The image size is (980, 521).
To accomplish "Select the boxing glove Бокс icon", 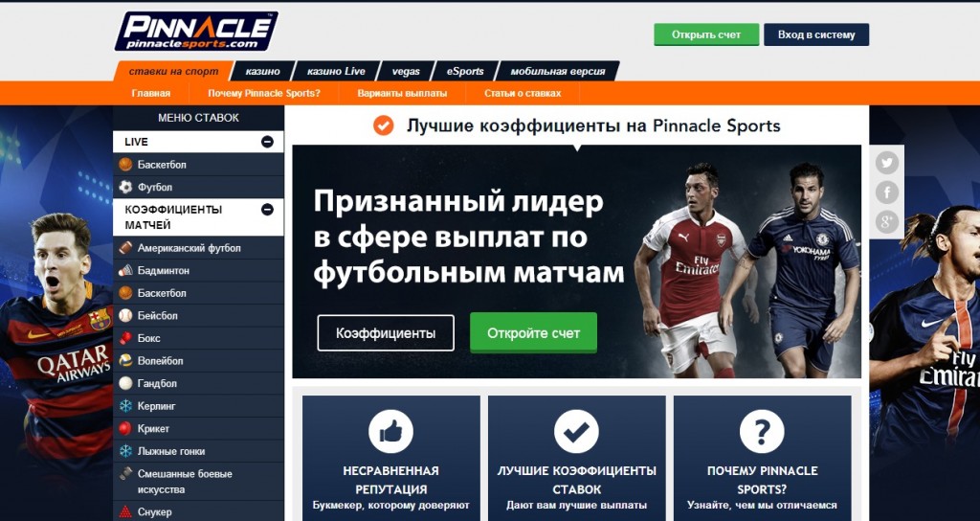I will [125, 338].
